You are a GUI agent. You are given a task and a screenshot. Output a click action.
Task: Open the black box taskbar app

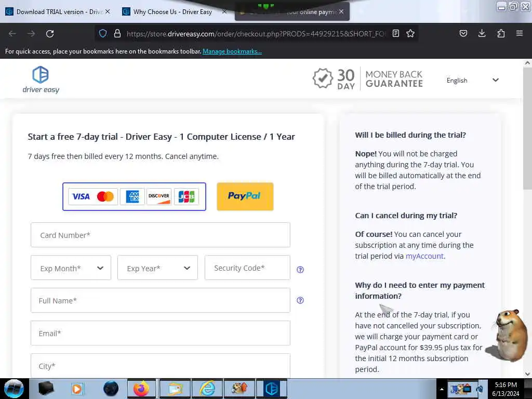[46, 389]
